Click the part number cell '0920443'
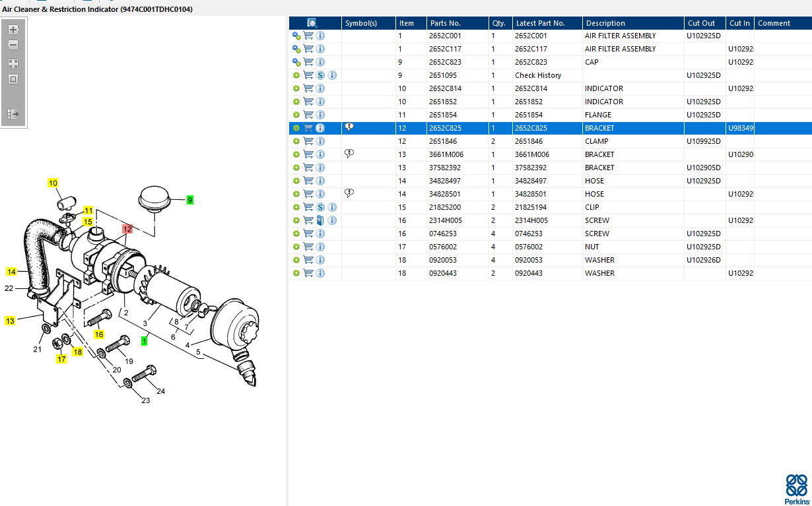This screenshot has width=812, height=506. (x=444, y=273)
